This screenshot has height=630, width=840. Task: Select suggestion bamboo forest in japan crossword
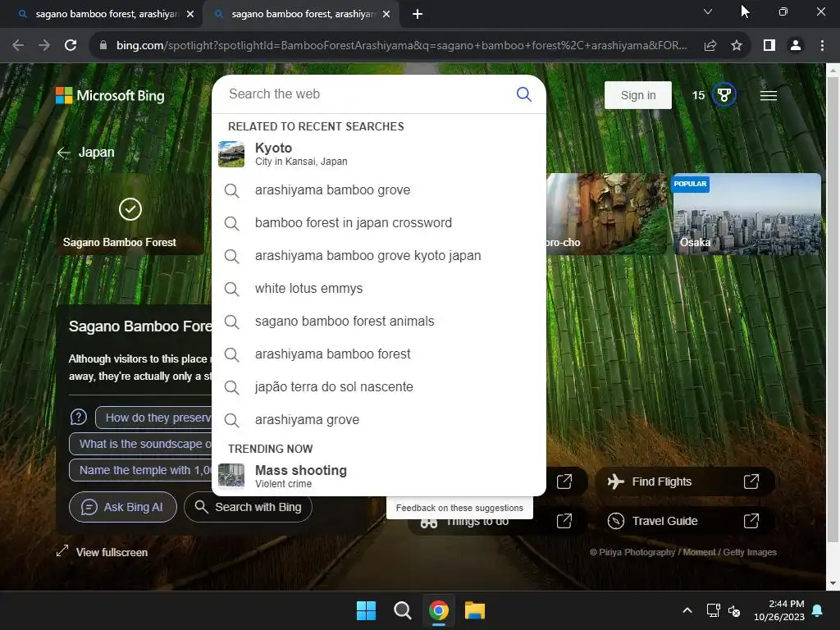[x=379, y=223]
